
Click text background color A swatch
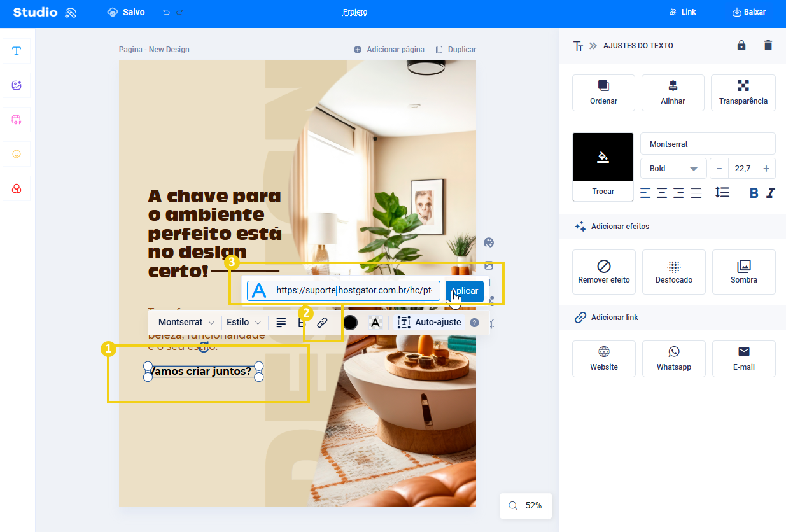click(375, 323)
